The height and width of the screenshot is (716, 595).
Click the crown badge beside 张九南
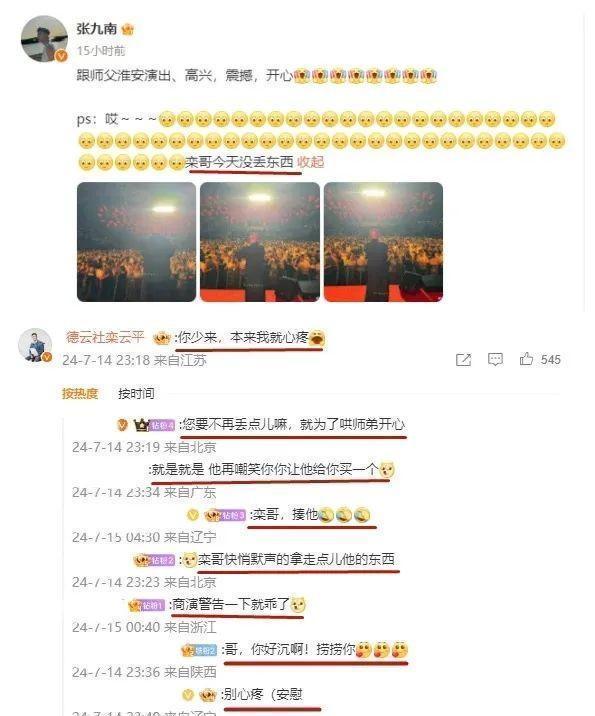point(128,29)
